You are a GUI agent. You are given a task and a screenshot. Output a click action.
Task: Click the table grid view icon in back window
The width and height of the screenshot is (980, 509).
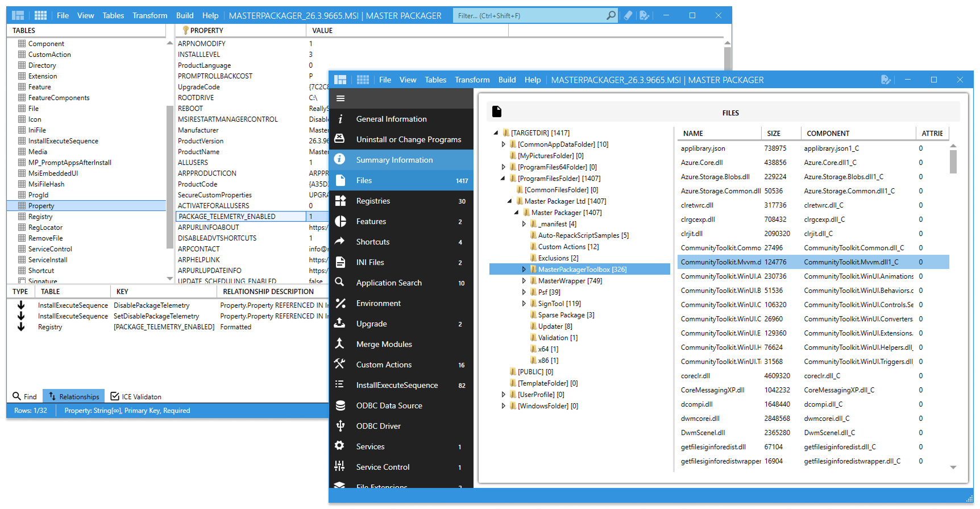[x=40, y=15]
